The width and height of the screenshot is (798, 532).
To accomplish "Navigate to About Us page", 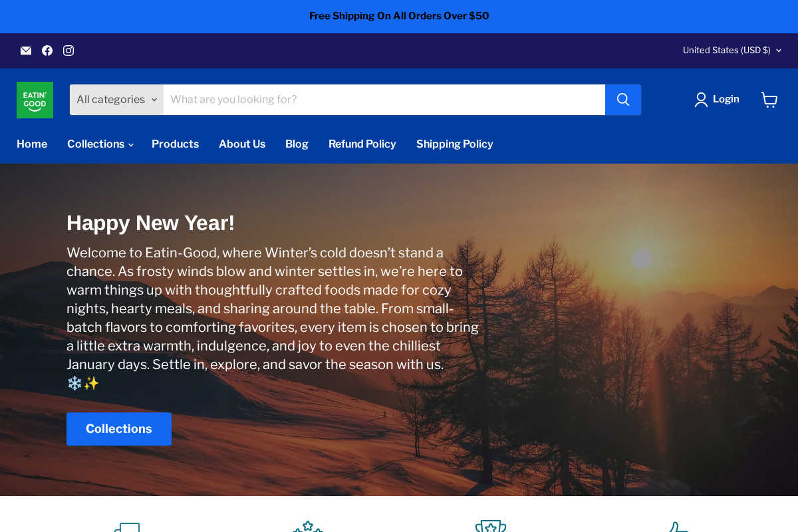I will (242, 144).
